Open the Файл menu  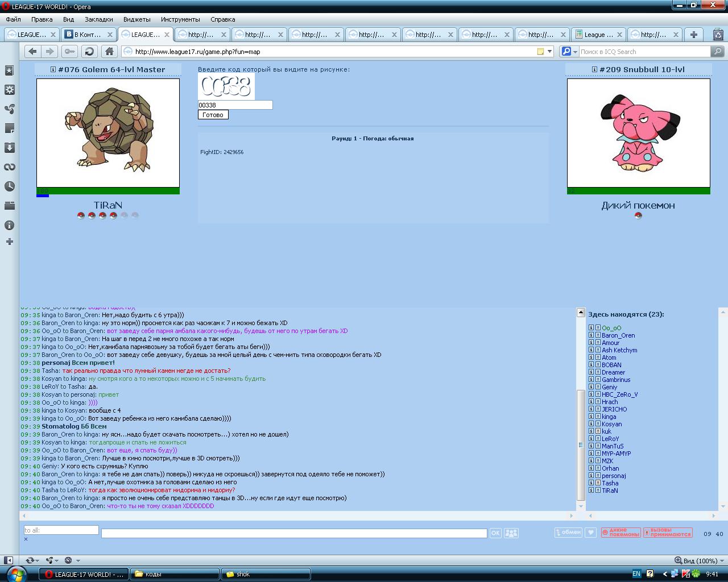click(13, 19)
